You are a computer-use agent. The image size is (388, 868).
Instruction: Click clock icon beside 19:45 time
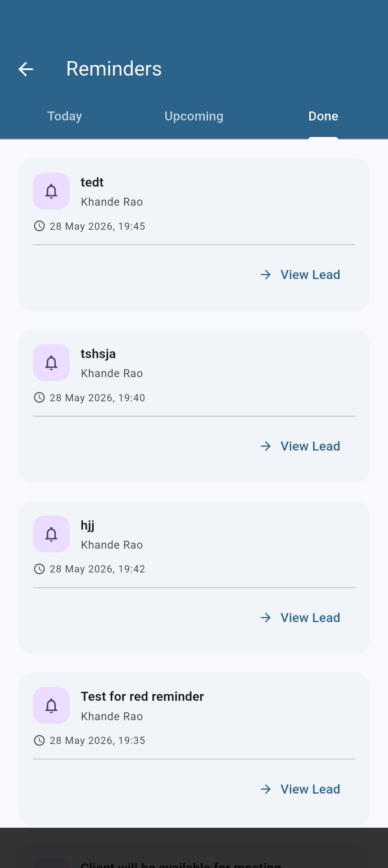click(39, 226)
